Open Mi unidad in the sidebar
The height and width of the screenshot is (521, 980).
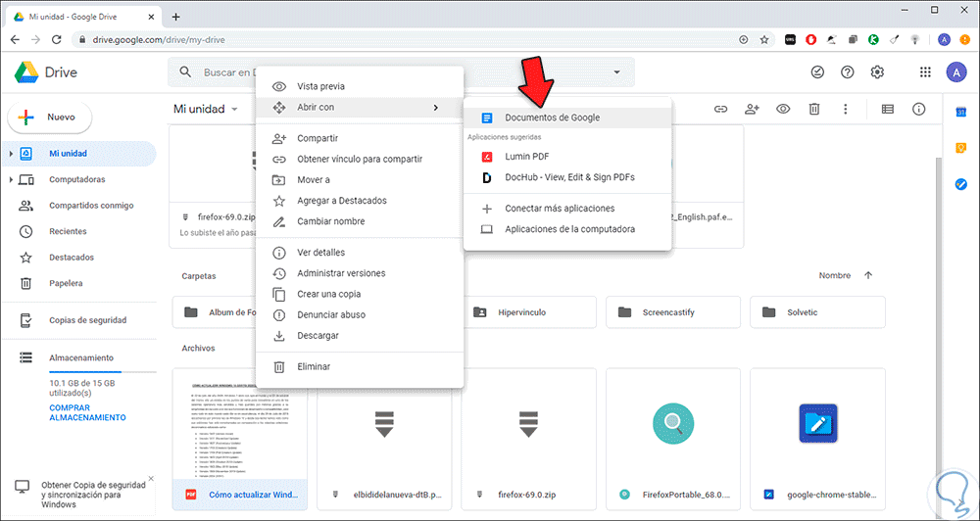tap(78, 154)
